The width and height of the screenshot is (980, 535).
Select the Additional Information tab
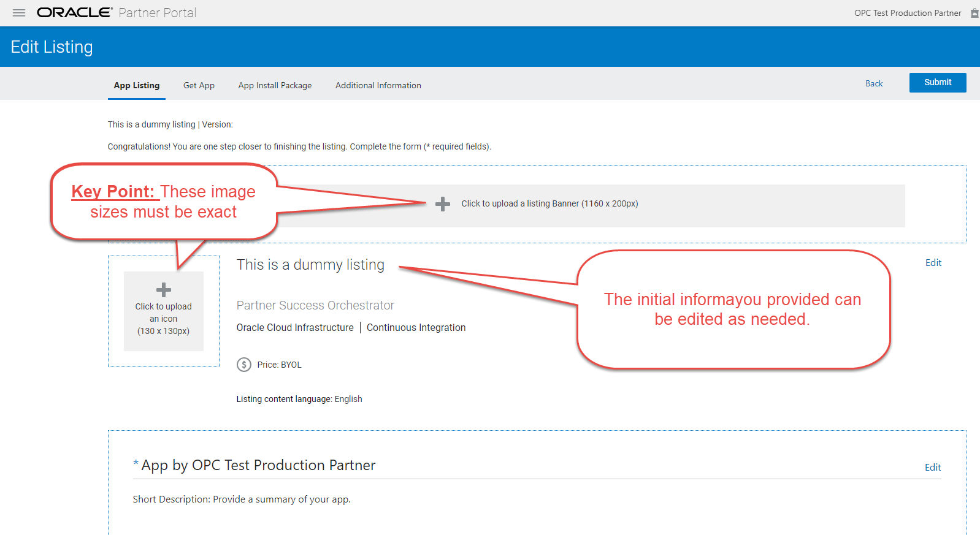378,86
